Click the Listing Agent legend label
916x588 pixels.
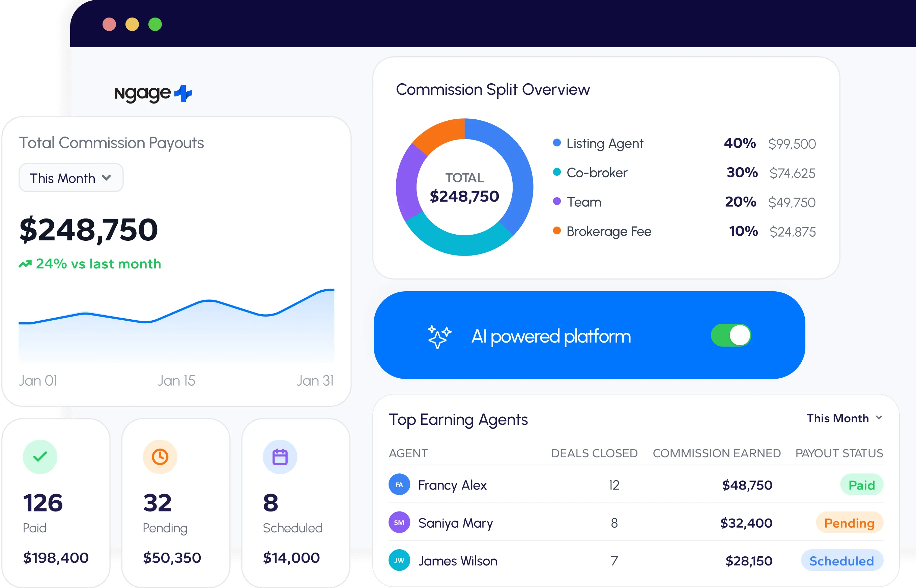click(605, 144)
